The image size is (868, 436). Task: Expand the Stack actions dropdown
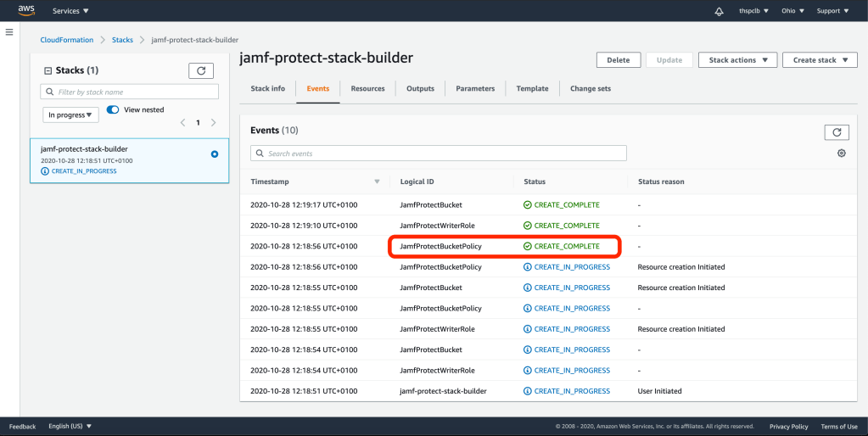(737, 60)
